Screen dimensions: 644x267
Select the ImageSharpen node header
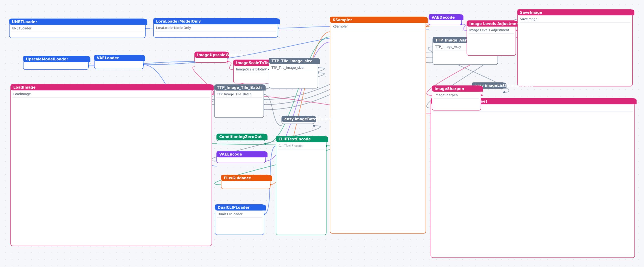(457, 88)
